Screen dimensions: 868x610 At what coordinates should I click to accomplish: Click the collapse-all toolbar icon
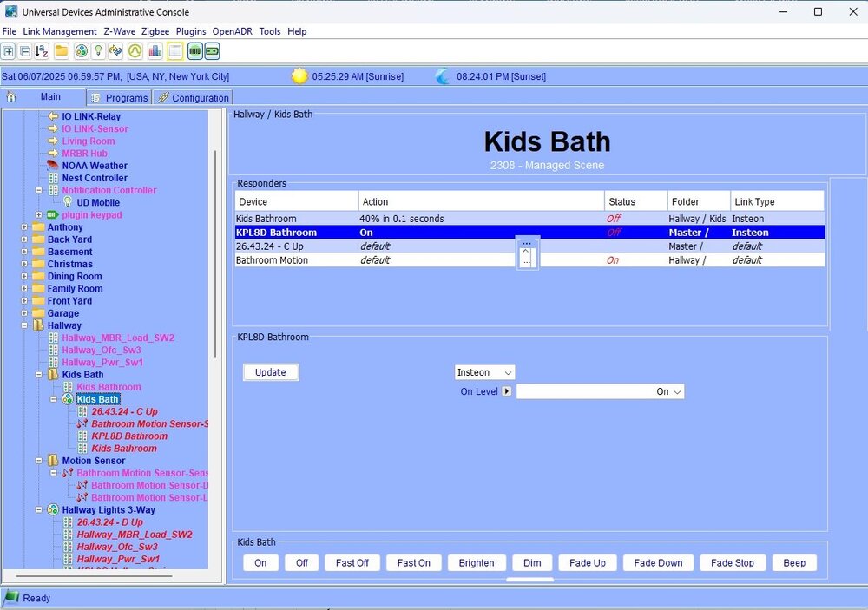[25, 51]
